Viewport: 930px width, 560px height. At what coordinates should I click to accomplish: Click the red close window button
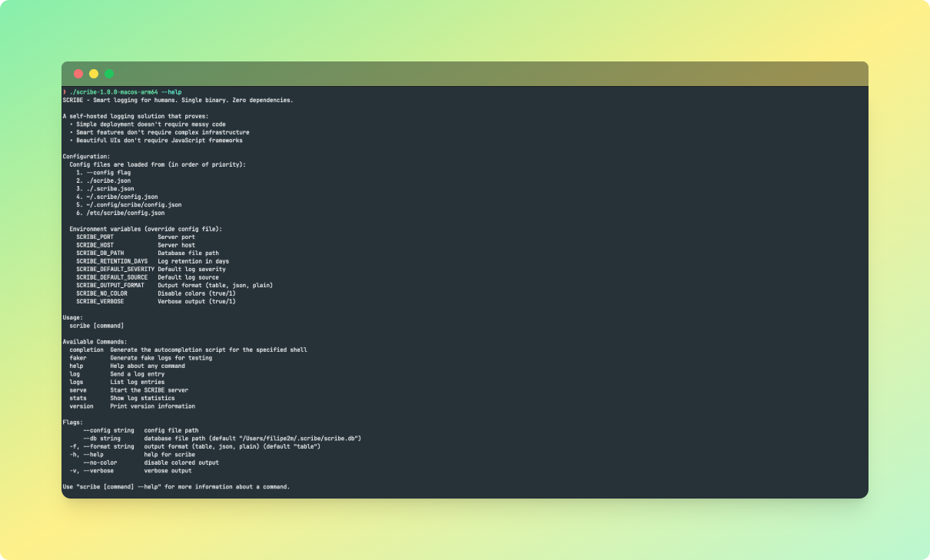click(78, 74)
